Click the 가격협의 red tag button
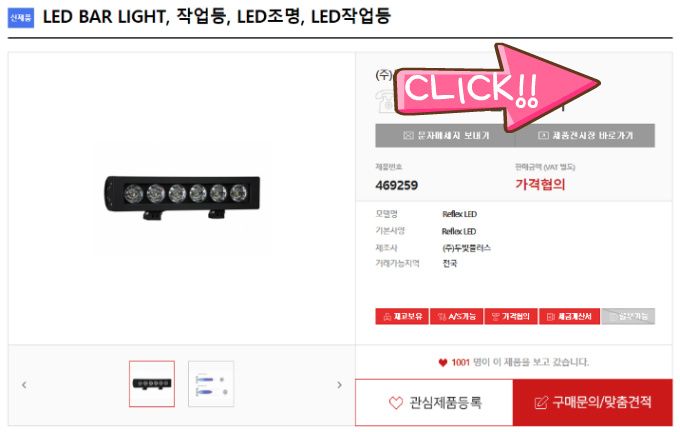The image size is (680, 432). click(x=511, y=317)
